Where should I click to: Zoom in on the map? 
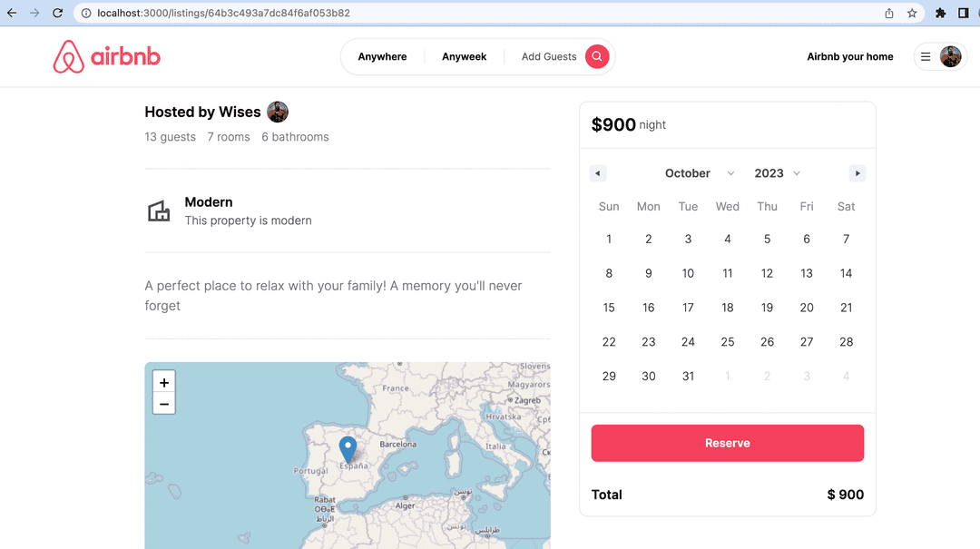[x=164, y=382]
